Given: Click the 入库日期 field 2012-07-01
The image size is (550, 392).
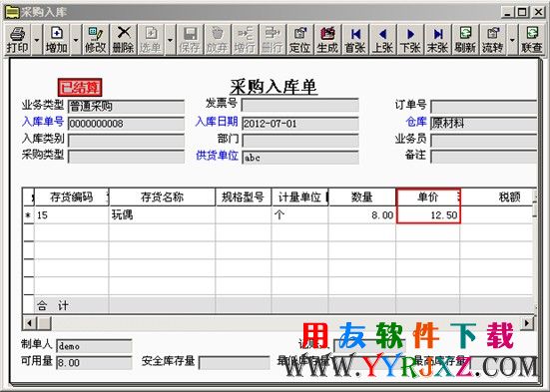Looking at the screenshot, I should [300, 124].
